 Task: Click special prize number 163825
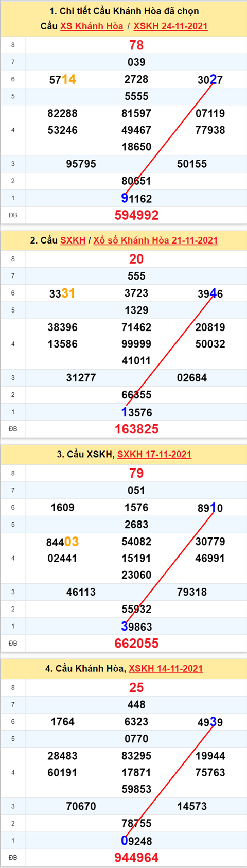coord(136,429)
